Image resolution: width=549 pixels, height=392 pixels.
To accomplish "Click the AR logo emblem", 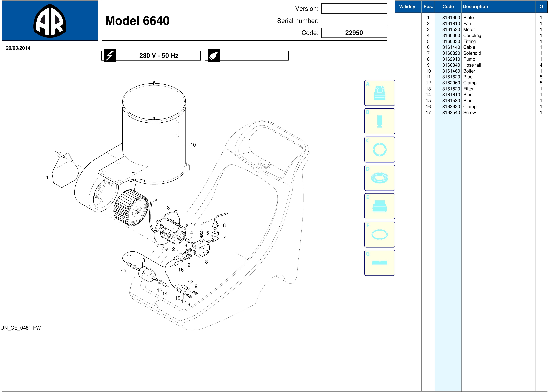I will click(x=50, y=21).
